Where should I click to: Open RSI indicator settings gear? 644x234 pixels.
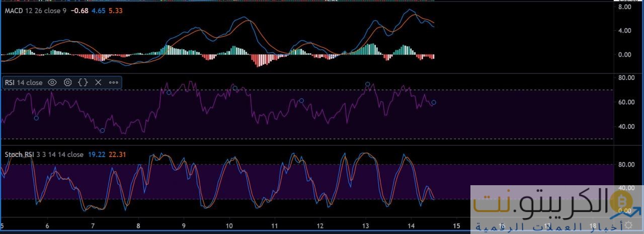[x=68, y=83]
